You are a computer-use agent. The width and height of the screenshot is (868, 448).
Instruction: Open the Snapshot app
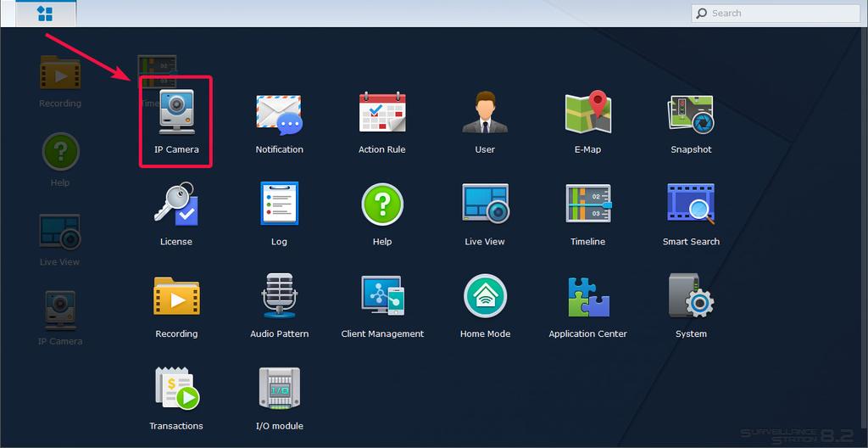point(691,115)
